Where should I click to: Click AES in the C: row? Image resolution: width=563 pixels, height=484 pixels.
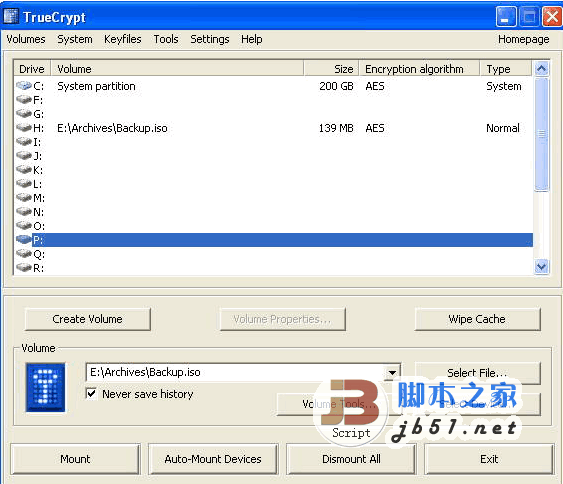click(x=375, y=86)
